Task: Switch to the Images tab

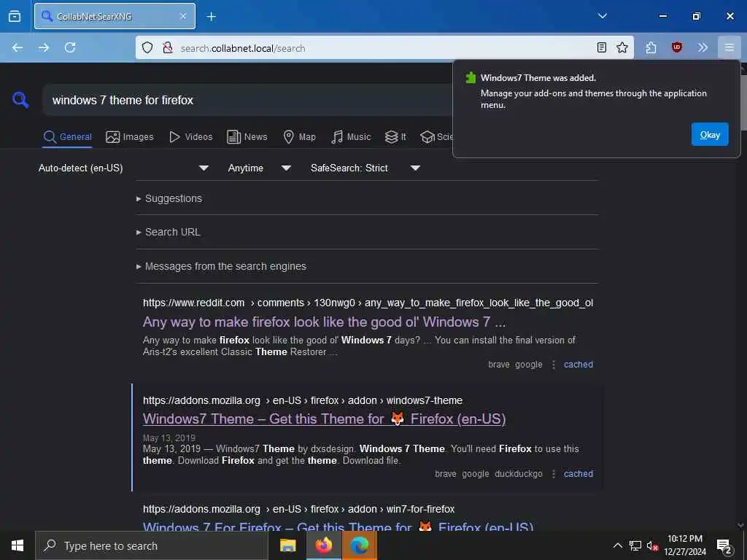Action: [130, 137]
